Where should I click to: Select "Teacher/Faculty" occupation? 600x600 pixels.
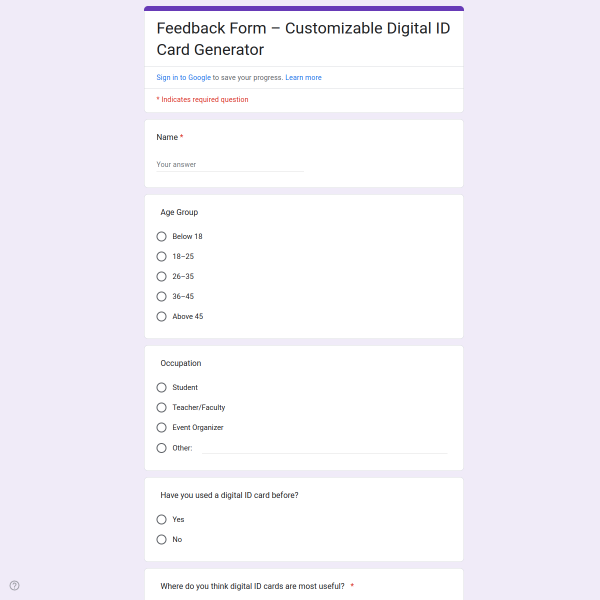(x=162, y=408)
